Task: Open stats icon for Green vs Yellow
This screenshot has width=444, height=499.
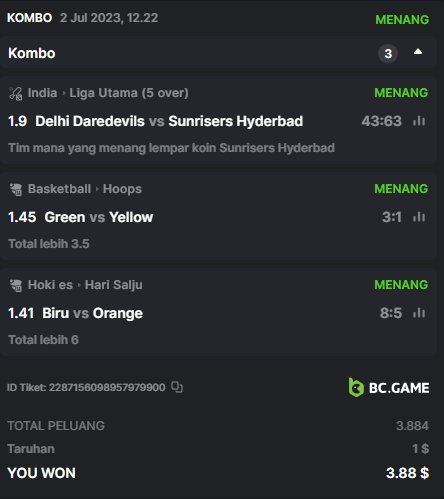Action: tap(419, 217)
